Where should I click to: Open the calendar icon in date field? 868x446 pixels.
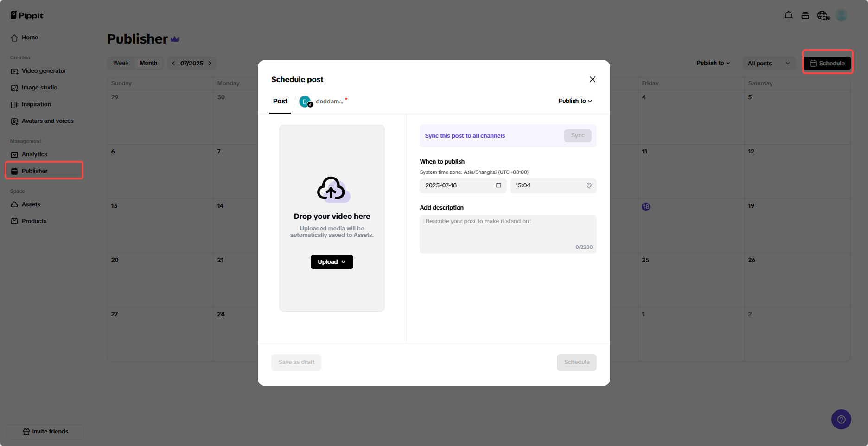point(498,185)
